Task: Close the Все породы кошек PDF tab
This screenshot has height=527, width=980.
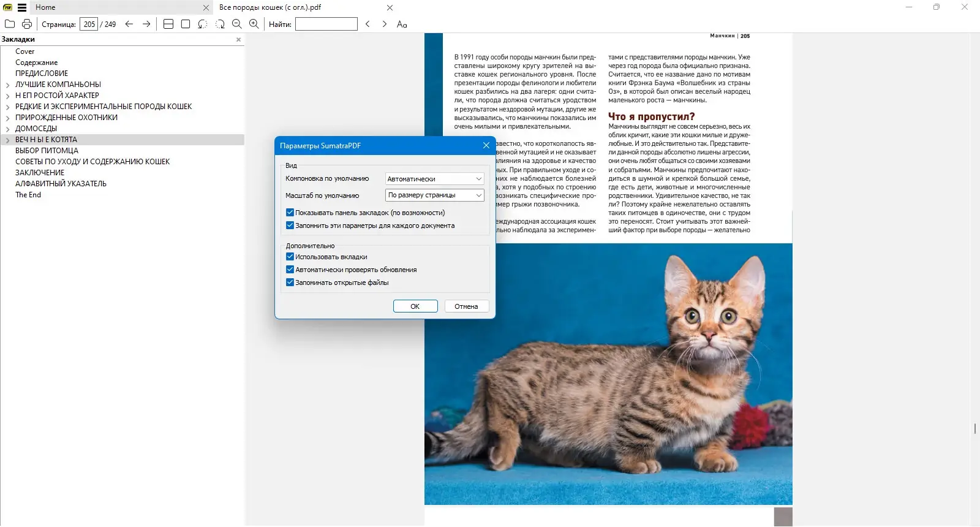Action: point(390,8)
